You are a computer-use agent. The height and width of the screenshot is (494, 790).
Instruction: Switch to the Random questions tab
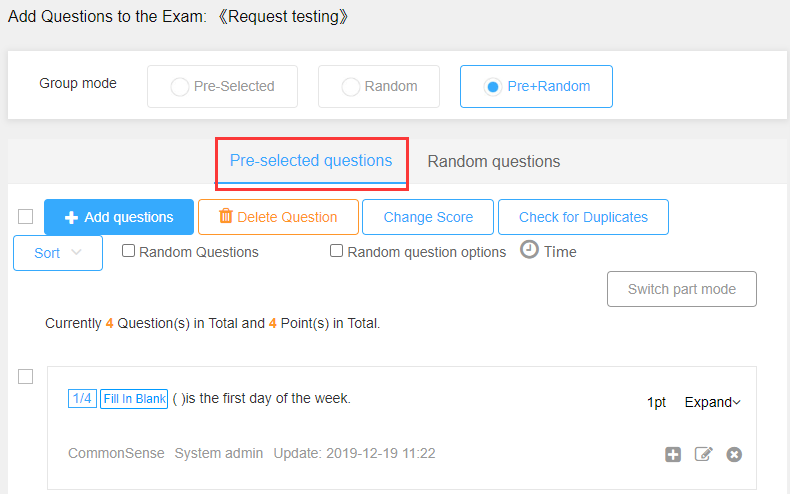tap(494, 161)
